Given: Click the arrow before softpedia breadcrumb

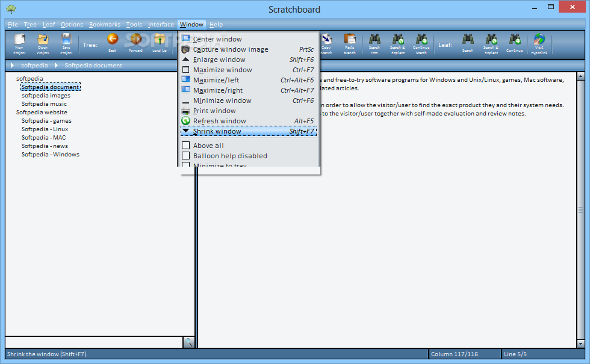Looking at the screenshot, I should (x=12, y=66).
